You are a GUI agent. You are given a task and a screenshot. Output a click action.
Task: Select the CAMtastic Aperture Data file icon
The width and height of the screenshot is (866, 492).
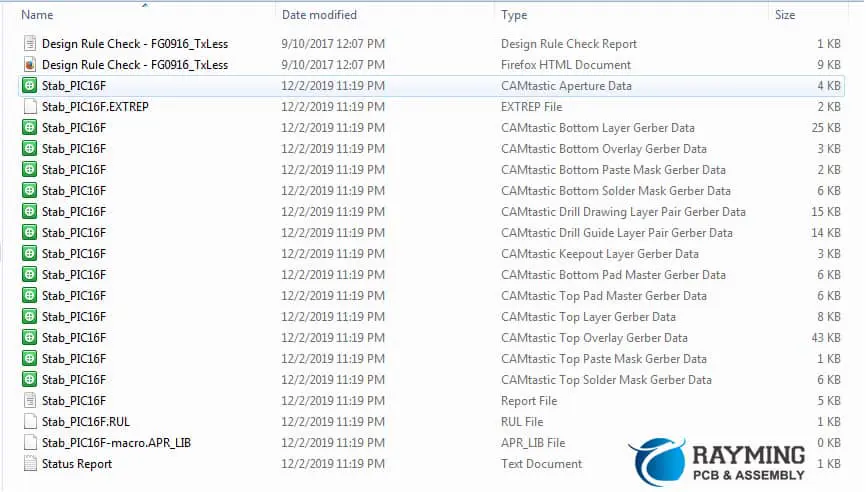[x=30, y=86]
